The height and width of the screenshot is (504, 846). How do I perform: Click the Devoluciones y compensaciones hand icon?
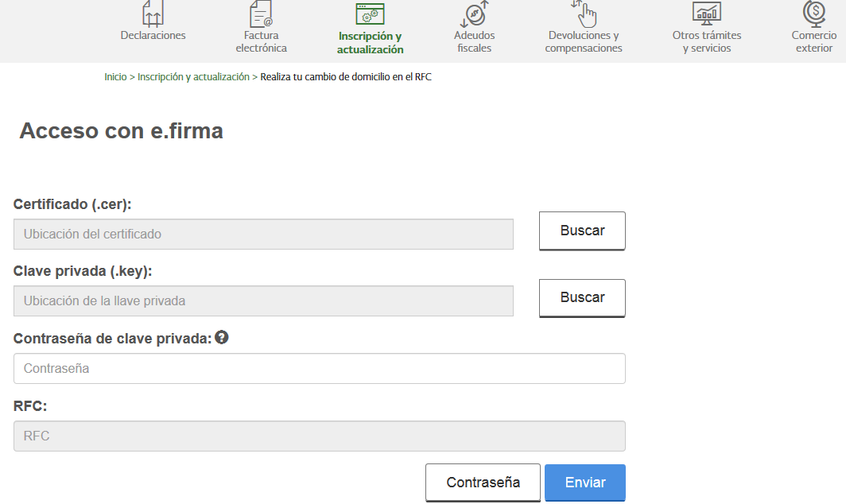pyautogui.click(x=584, y=14)
